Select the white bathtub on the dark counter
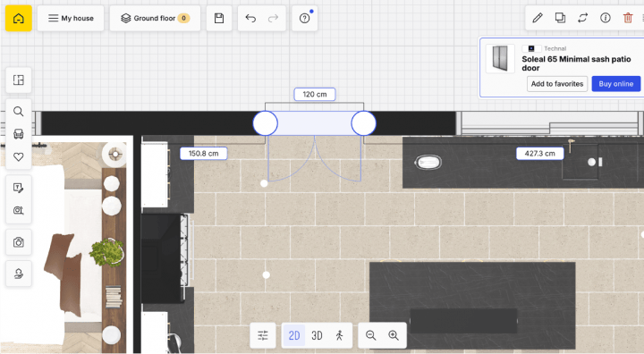The height and width of the screenshot is (354, 644). point(428,162)
